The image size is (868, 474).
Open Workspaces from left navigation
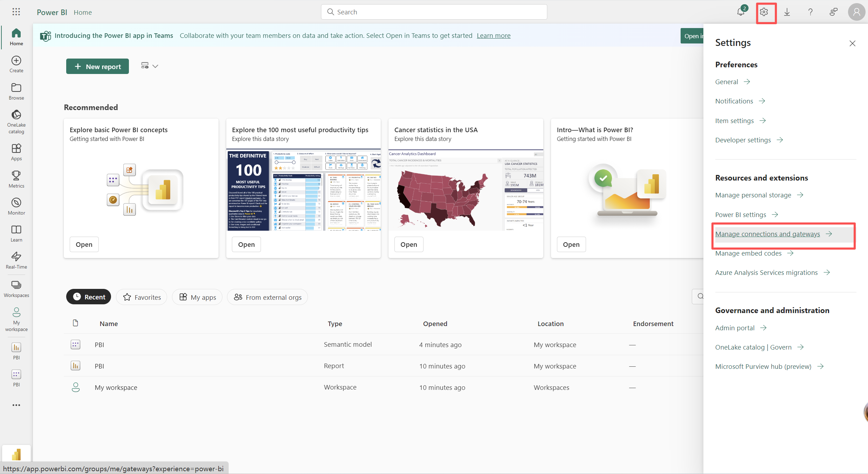click(x=16, y=289)
